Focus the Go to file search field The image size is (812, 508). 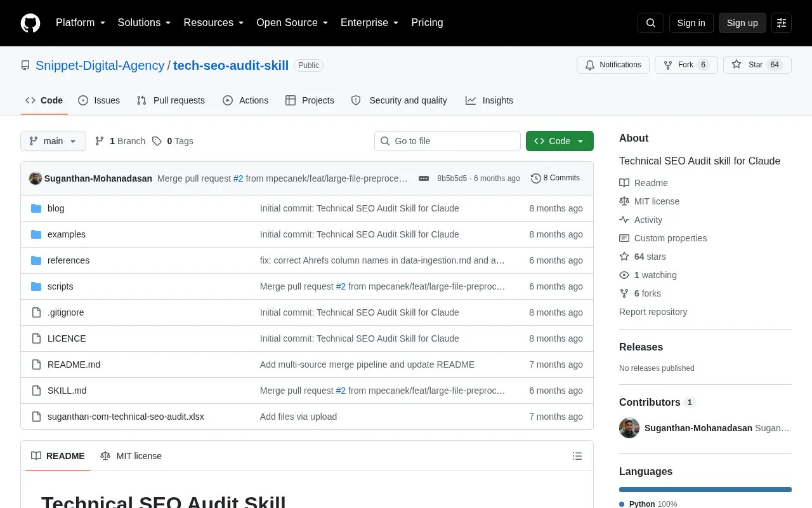pos(447,141)
